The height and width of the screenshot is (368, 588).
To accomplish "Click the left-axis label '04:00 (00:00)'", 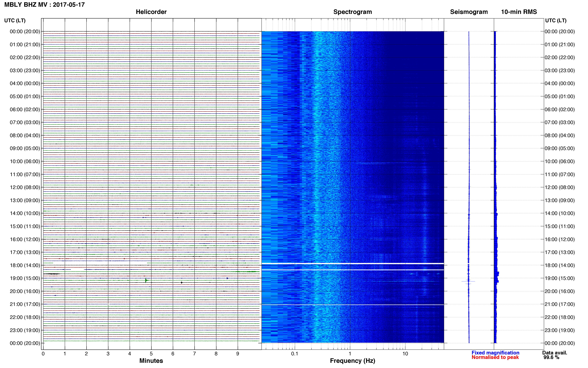I will pos(25,83).
